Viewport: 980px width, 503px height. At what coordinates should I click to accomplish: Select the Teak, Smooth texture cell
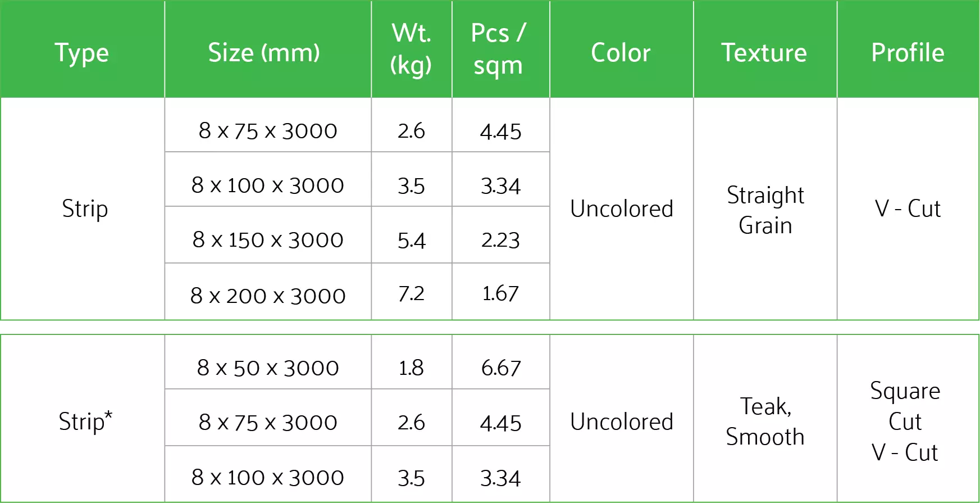(765, 422)
